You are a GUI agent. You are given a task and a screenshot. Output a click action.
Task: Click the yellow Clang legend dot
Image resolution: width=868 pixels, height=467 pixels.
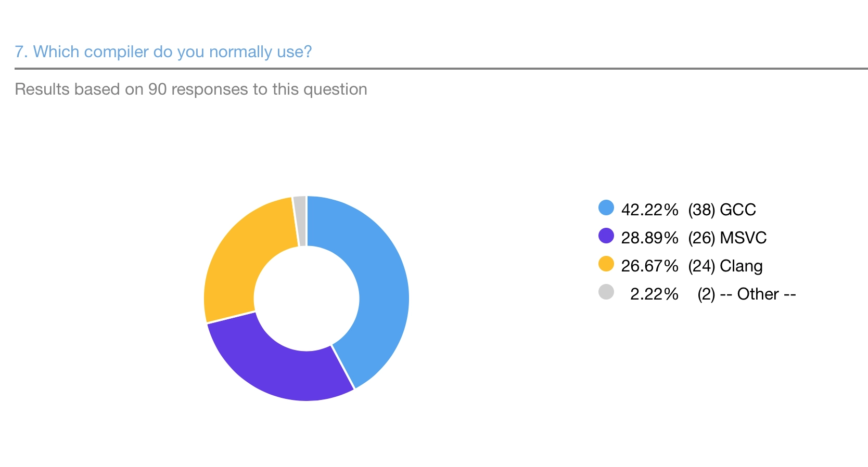click(x=606, y=264)
